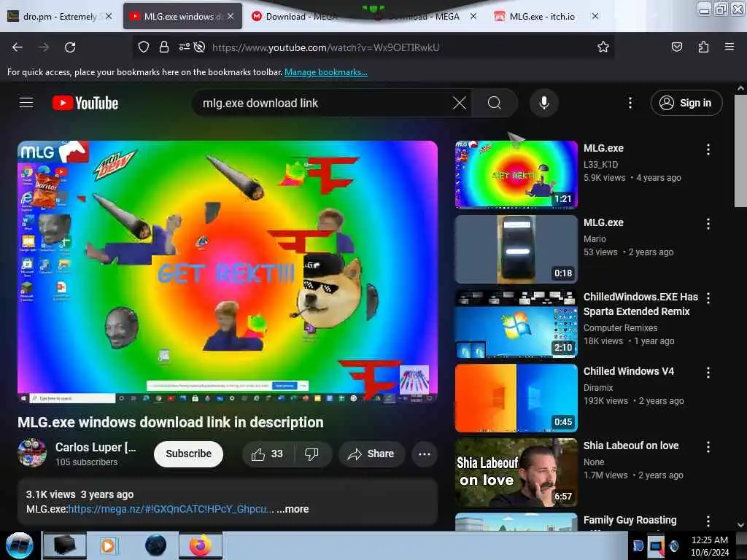The height and width of the screenshot is (560, 747).
Task: Close the dro.pm tab
Action: [109, 16]
